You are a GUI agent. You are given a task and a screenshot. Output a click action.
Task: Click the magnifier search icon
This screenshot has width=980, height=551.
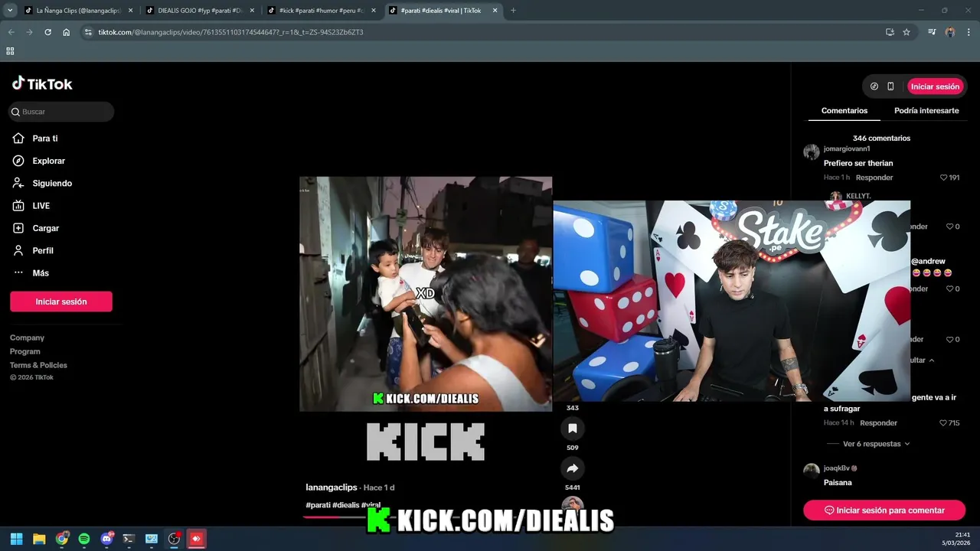[x=15, y=112]
